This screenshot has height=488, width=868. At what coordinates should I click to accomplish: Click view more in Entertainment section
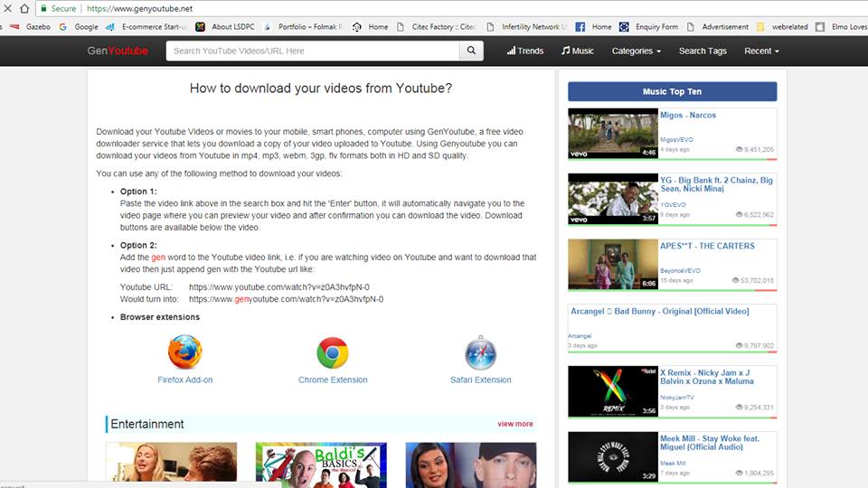point(514,424)
